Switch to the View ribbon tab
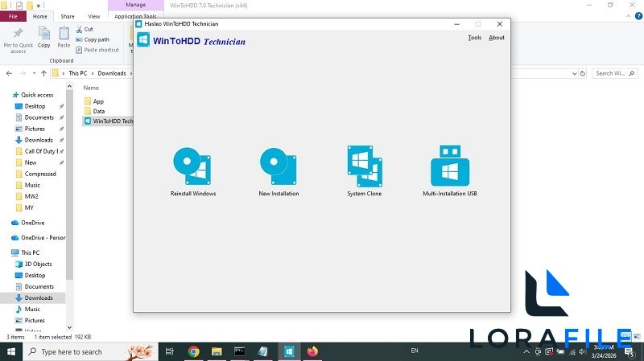 click(93, 16)
